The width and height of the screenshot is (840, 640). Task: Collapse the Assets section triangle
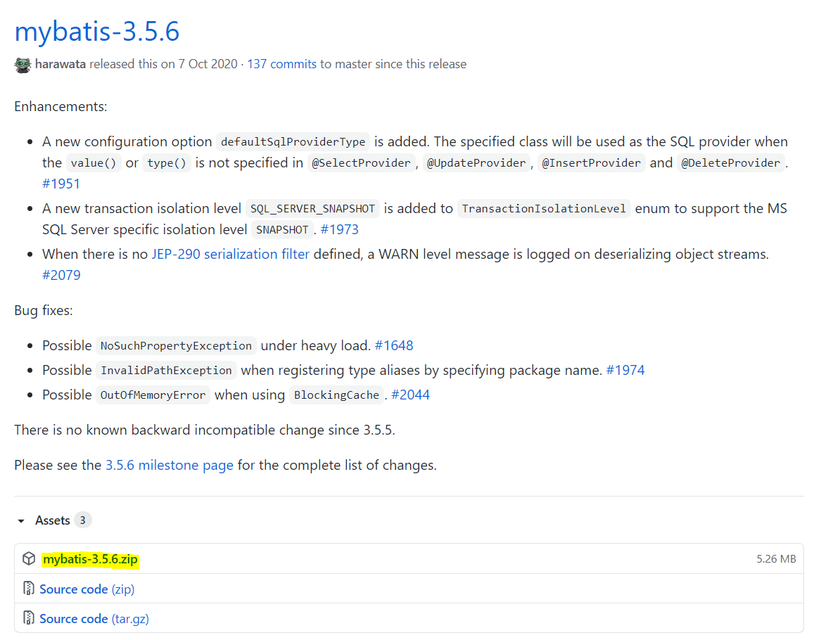(x=21, y=520)
